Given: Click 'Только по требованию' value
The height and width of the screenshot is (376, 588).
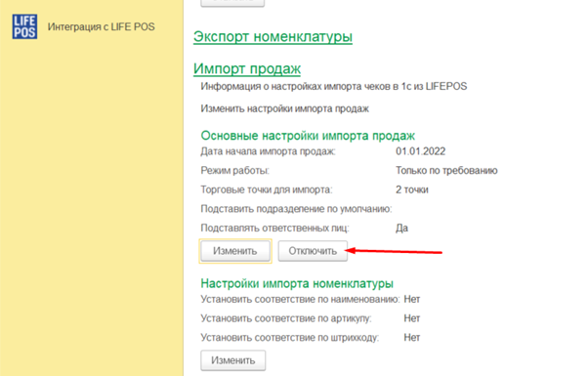Looking at the screenshot, I should click(446, 171).
